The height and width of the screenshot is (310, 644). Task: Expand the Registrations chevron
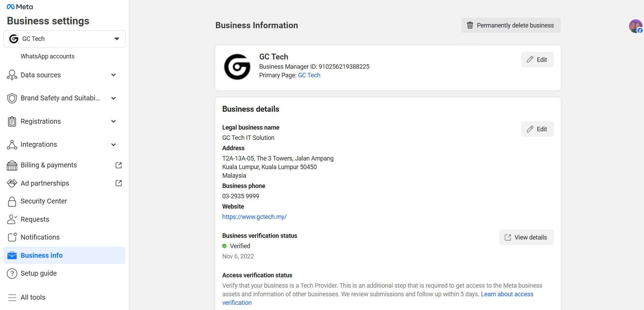113,121
